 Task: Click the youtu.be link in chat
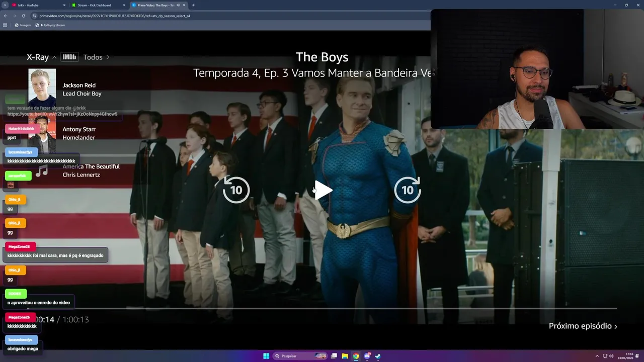(x=62, y=114)
